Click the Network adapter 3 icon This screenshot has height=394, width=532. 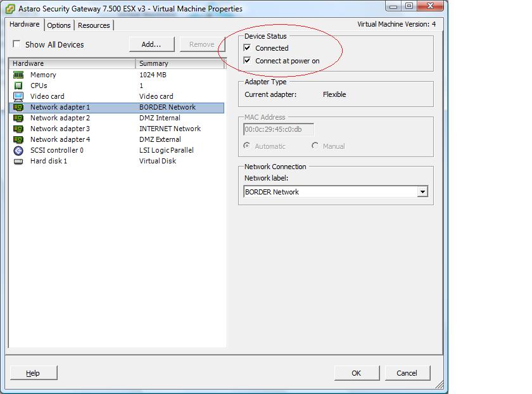tap(18, 129)
